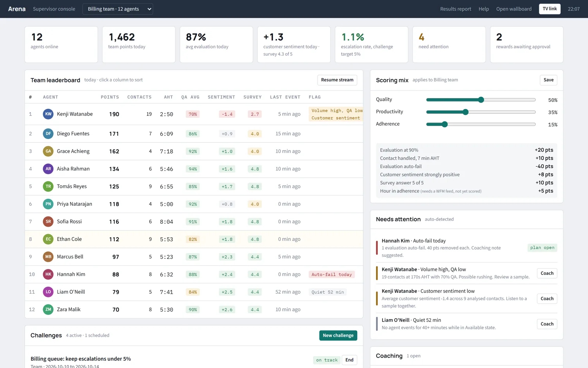Screen dimensions: 588x368
Task: Adjust the Productivity weight slider
Action: 481,112
